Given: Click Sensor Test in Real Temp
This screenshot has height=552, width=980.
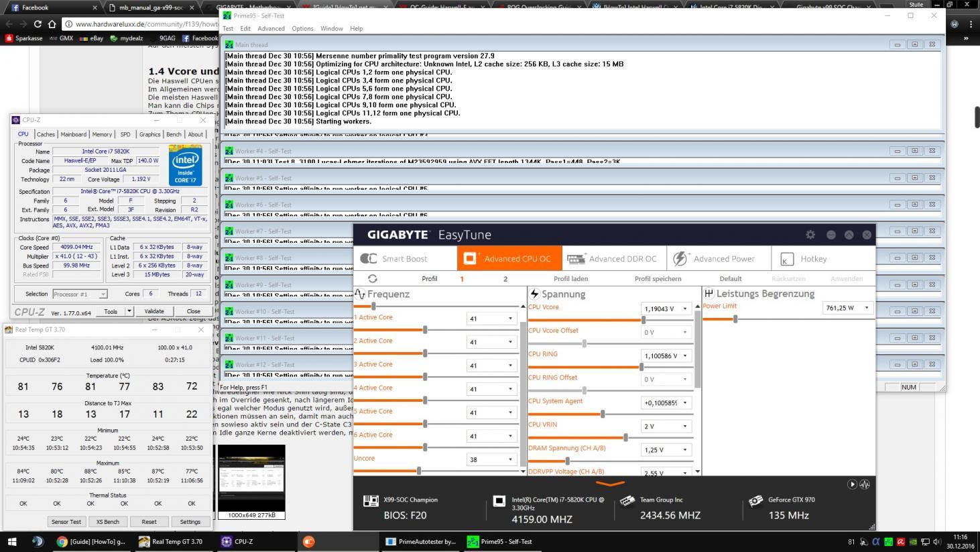Looking at the screenshot, I should pyautogui.click(x=66, y=521).
